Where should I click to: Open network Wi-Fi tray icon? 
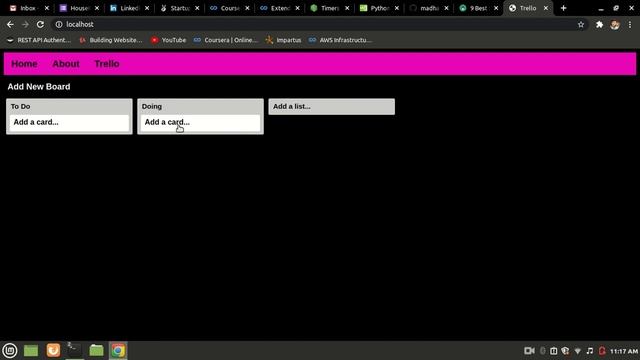pyautogui.click(x=578, y=351)
